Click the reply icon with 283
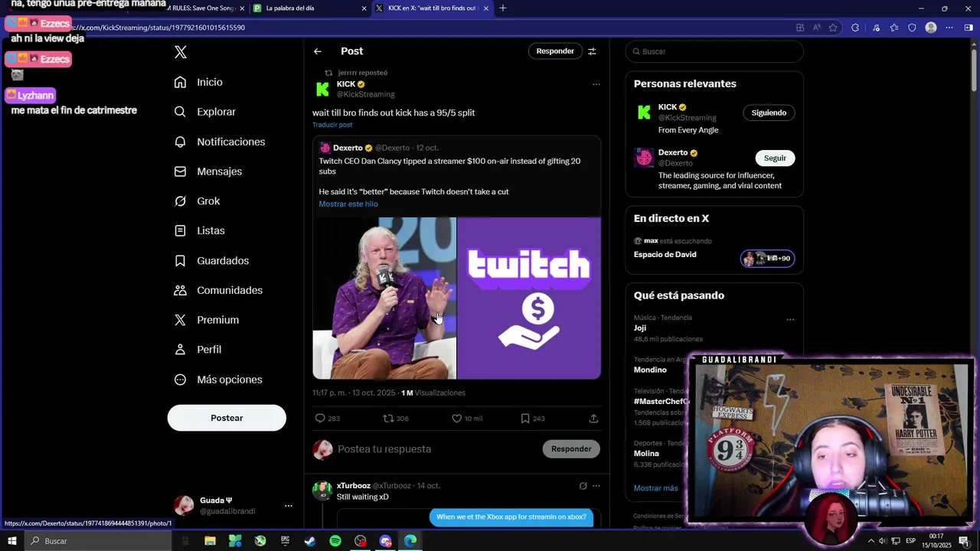The image size is (980, 551). (x=321, y=419)
